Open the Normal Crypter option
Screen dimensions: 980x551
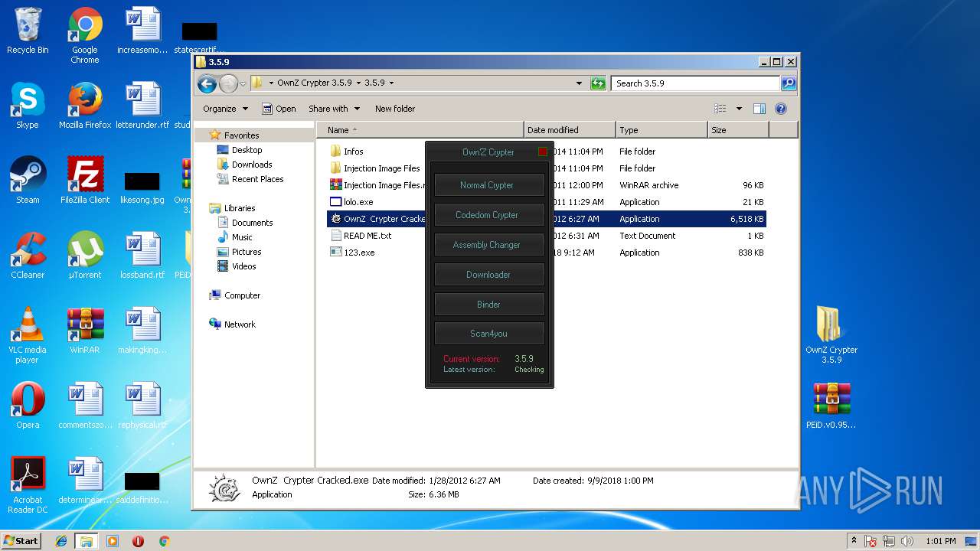[x=489, y=185]
